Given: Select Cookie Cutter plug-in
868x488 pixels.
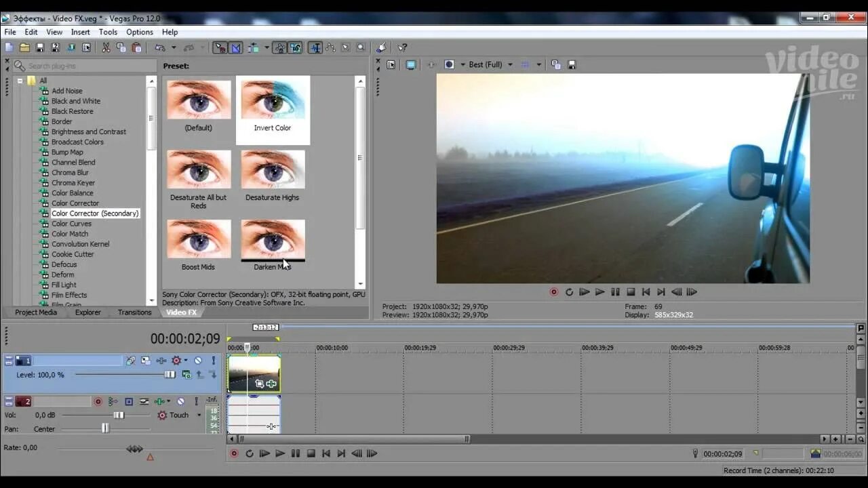Looking at the screenshot, I should (73, 254).
